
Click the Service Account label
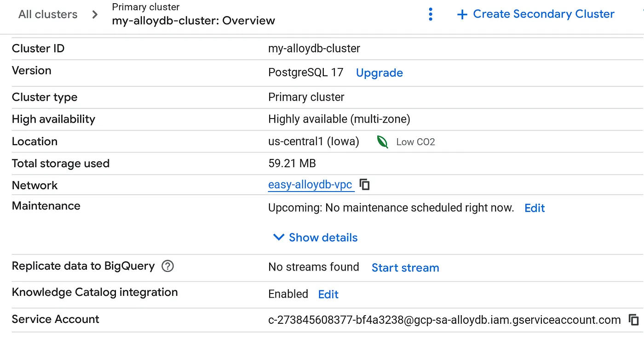(x=56, y=319)
